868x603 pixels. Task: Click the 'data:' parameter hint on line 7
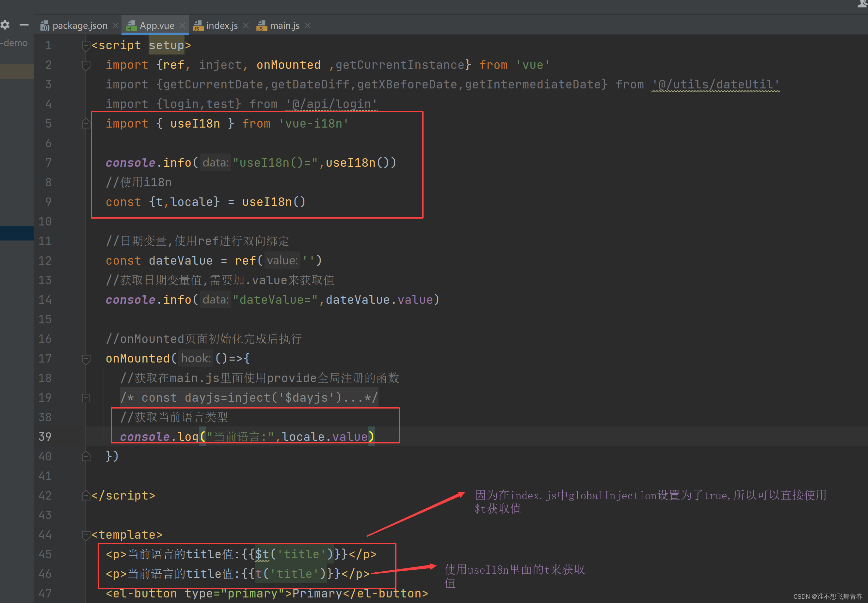[216, 163]
